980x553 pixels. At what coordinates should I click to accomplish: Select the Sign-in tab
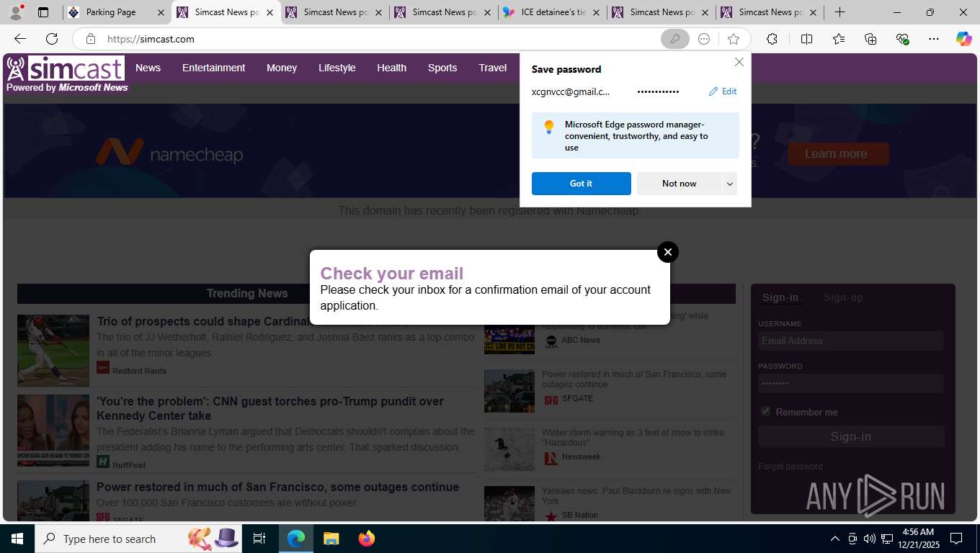pyautogui.click(x=780, y=297)
